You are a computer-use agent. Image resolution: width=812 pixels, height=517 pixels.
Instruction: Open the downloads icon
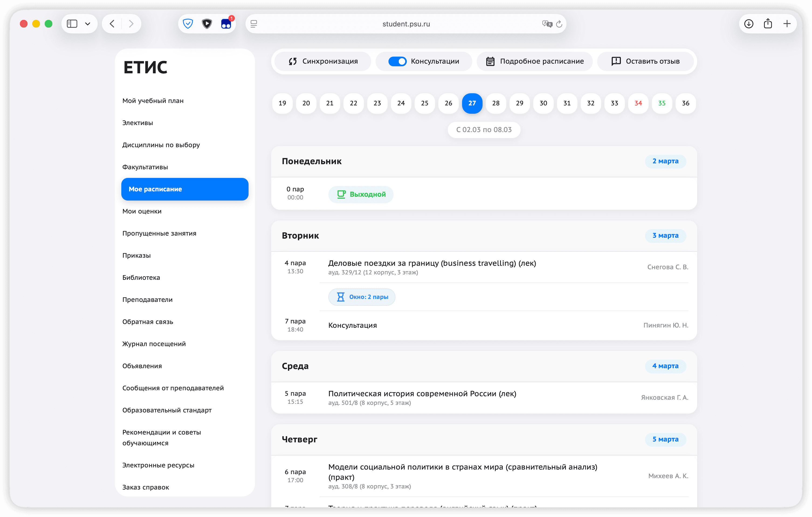tap(749, 24)
